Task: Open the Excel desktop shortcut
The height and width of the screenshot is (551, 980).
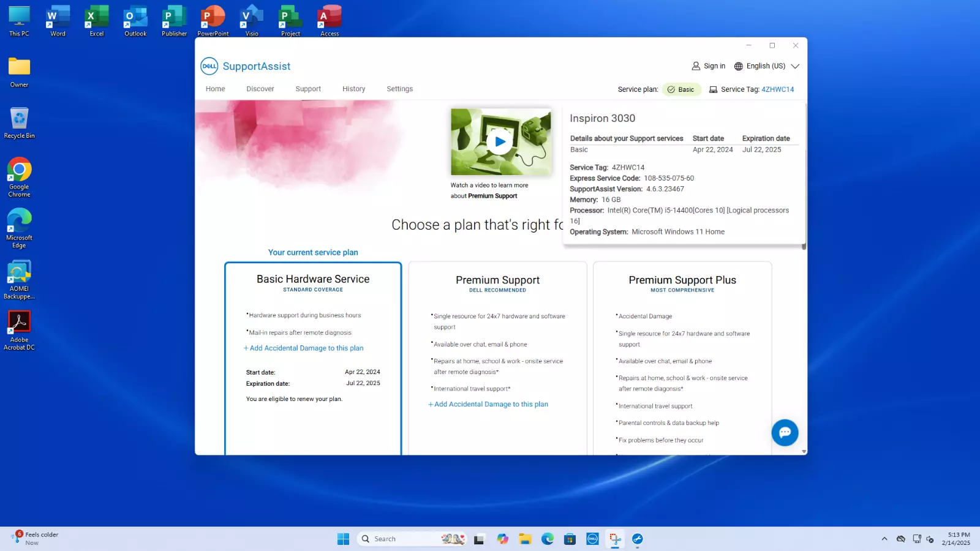Action: [x=97, y=21]
